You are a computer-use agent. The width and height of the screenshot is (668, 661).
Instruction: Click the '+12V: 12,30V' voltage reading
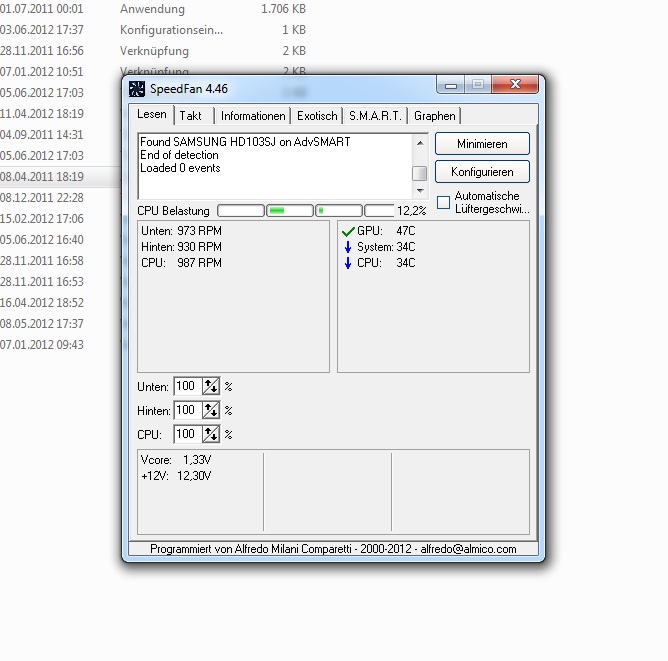tap(176, 476)
